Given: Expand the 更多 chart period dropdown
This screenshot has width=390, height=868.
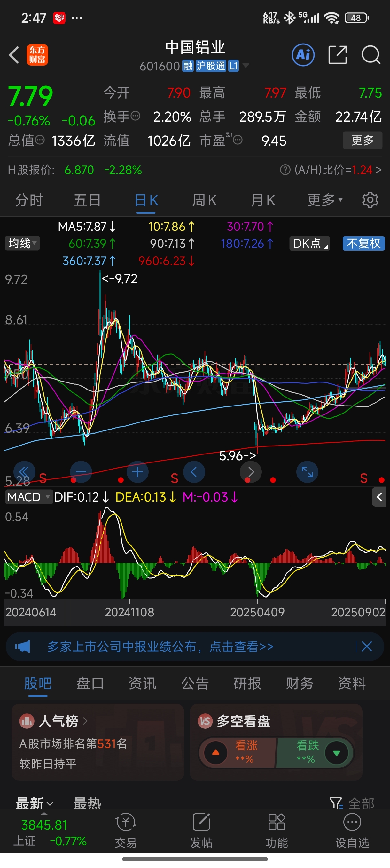Looking at the screenshot, I should pos(325,200).
